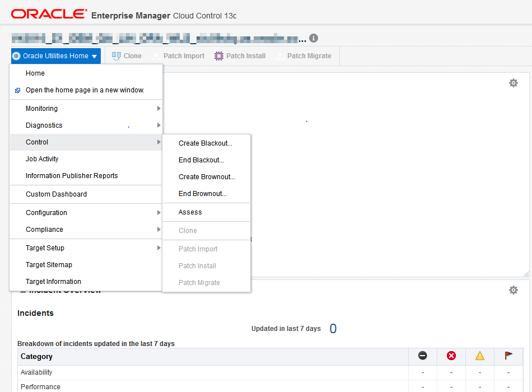Expand the Diagnostics submenu arrow
Screen dimensions: 532x392
(158, 125)
